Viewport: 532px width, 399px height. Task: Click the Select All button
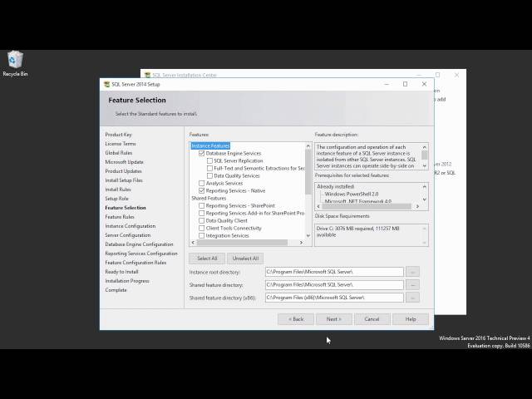tap(207, 259)
